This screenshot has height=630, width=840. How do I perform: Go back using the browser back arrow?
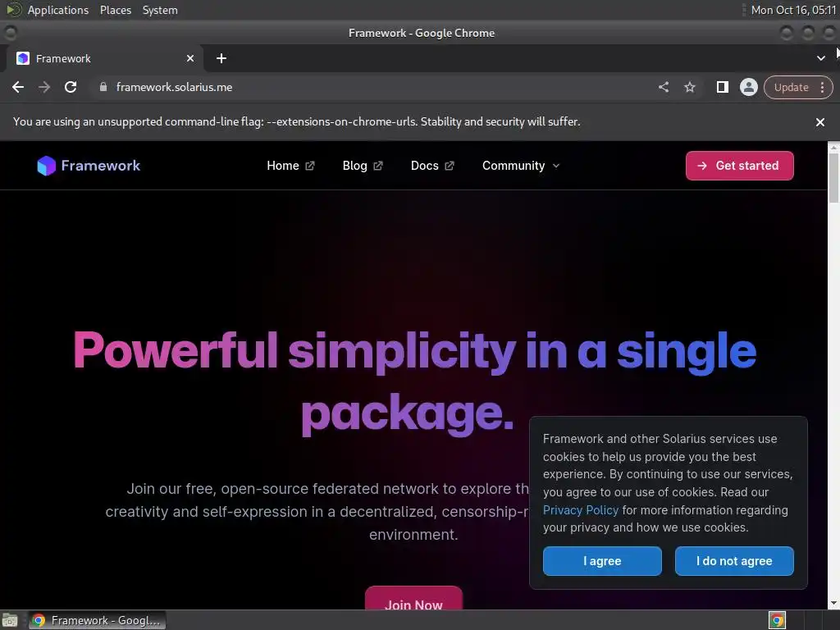click(x=18, y=87)
